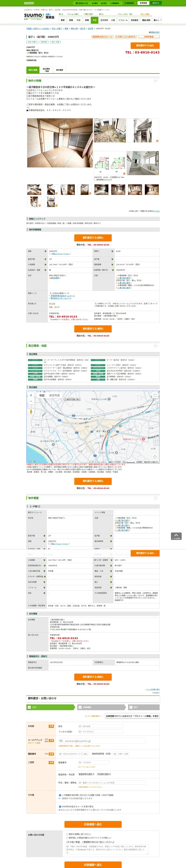Collapse the 物件概要 section
The width and height of the screenshot is (186, 868).
tap(156, 498)
